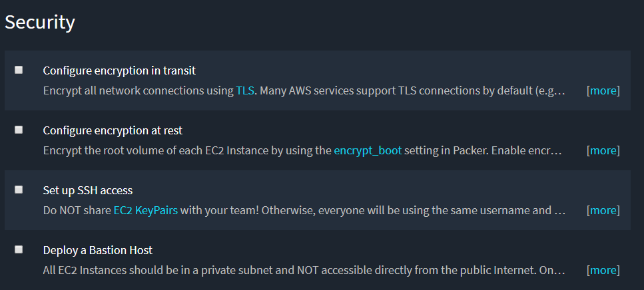This screenshot has width=644, height=290.
Task: Open [more] for the Bastion Host item
Action: tap(603, 270)
